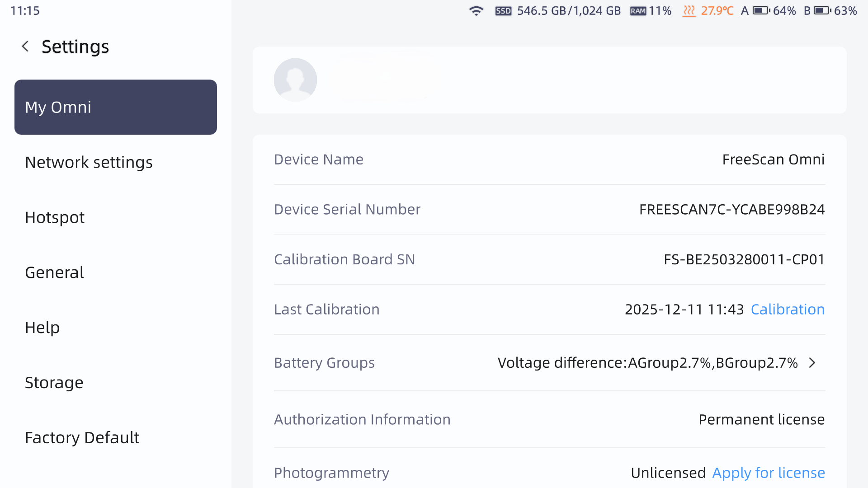Click Apply for license link
This screenshot has width=868, height=488.
pos(769,473)
